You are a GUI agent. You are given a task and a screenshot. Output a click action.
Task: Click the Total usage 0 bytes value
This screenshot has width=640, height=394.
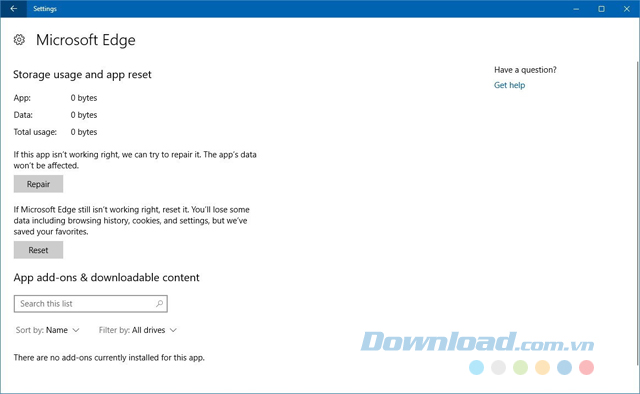84,132
